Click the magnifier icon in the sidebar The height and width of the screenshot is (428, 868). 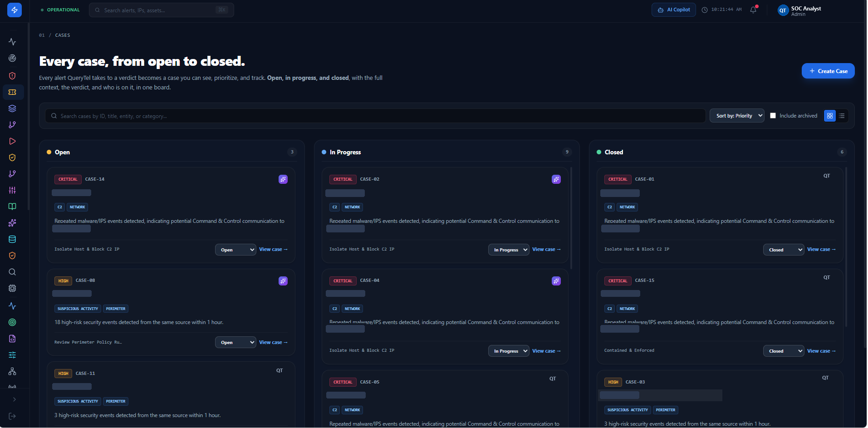[12, 272]
